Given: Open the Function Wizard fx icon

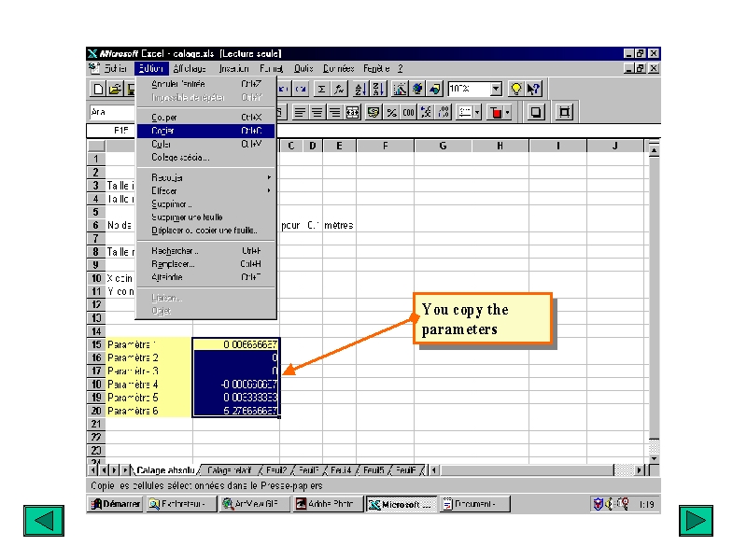Looking at the screenshot, I should (x=339, y=89).
